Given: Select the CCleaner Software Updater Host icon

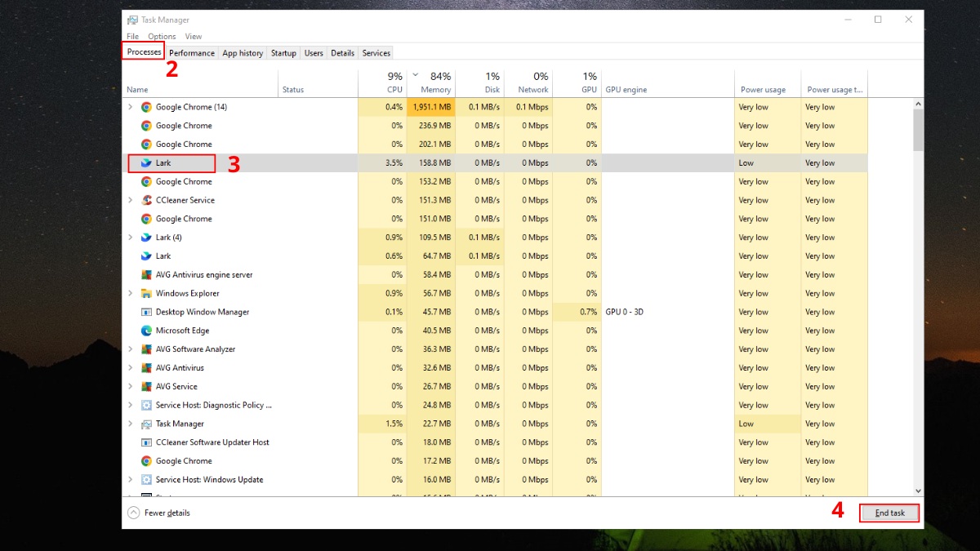Looking at the screenshot, I should (x=147, y=442).
